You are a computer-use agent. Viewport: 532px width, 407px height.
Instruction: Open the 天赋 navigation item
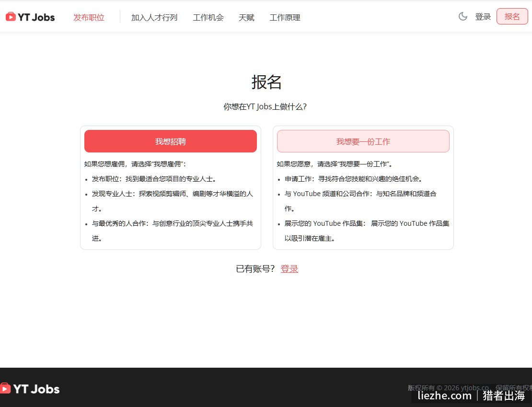click(247, 17)
